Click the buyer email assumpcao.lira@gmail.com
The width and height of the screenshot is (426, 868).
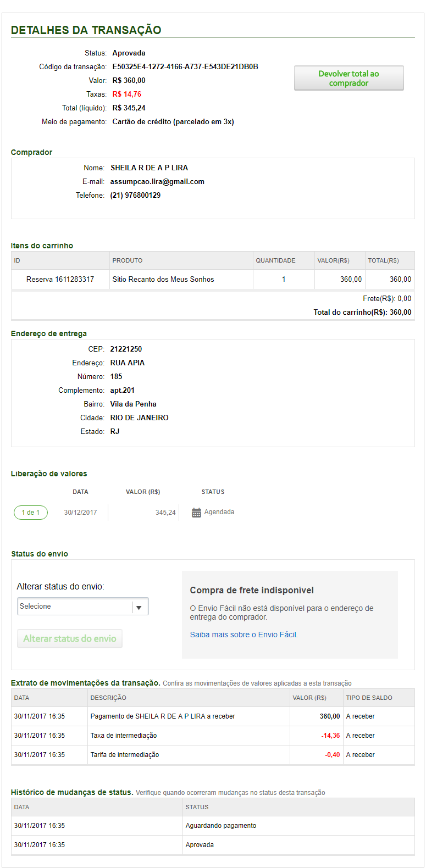(157, 182)
